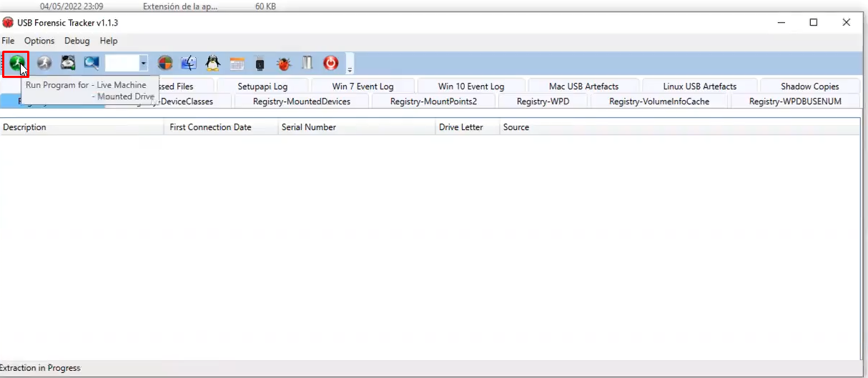
Task: Click the Linux penguin toolbar icon
Action: click(212, 64)
